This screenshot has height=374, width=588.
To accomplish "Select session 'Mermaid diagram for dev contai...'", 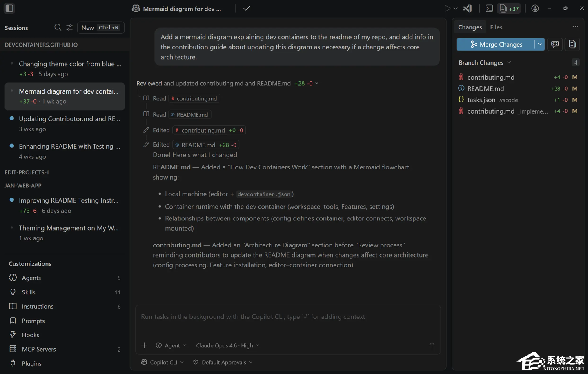I will (65, 96).
